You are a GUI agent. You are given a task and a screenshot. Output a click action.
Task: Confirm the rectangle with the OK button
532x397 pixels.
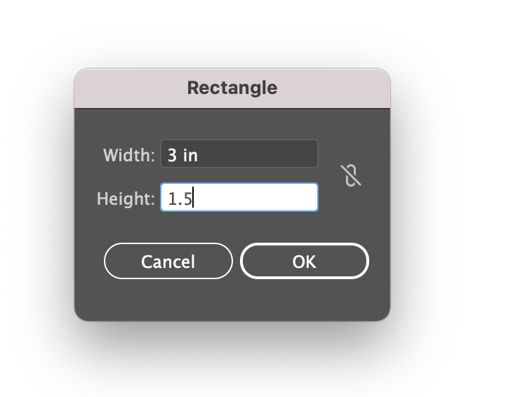305,261
